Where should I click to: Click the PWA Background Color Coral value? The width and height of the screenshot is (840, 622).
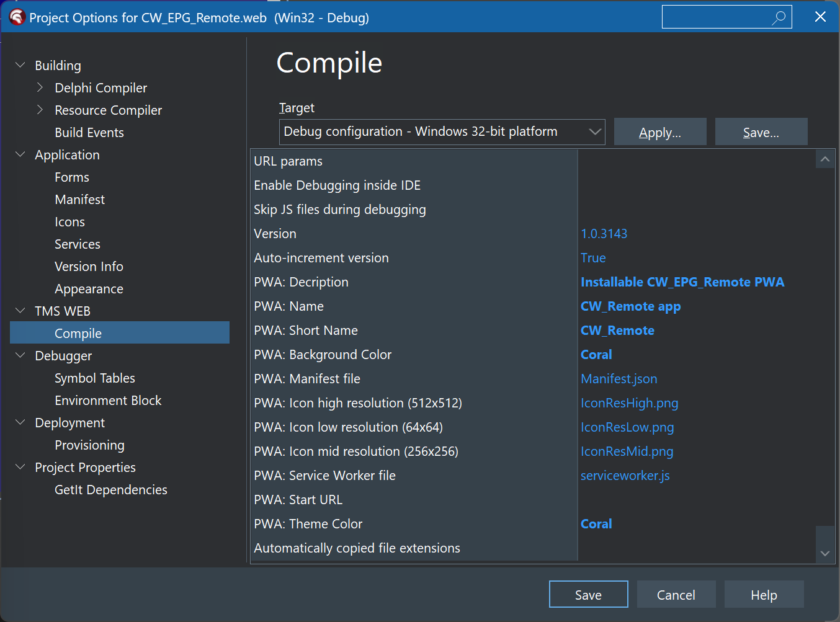pos(596,354)
